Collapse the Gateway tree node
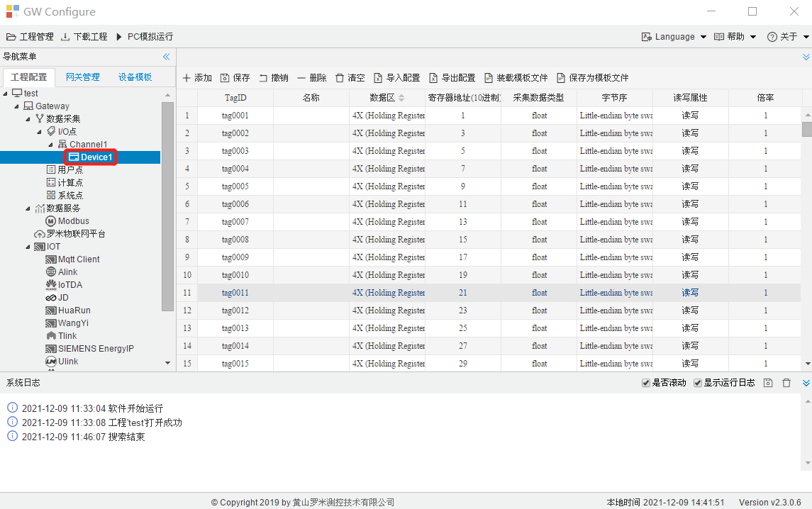Viewport: 812px width, 509px height. (x=16, y=106)
